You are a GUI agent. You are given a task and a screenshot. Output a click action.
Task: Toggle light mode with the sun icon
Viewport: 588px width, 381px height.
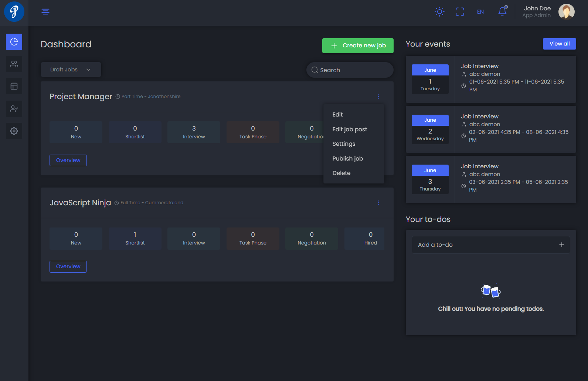click(x=439, y=12)
